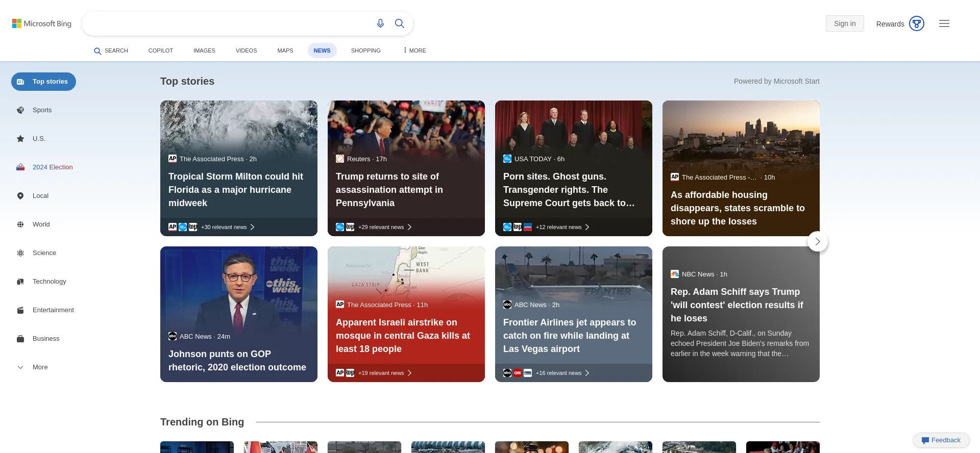Switch to the COPILOT tab
This screenshot has width=980, height=453.
pyautogui.click(x=161, y=51)
